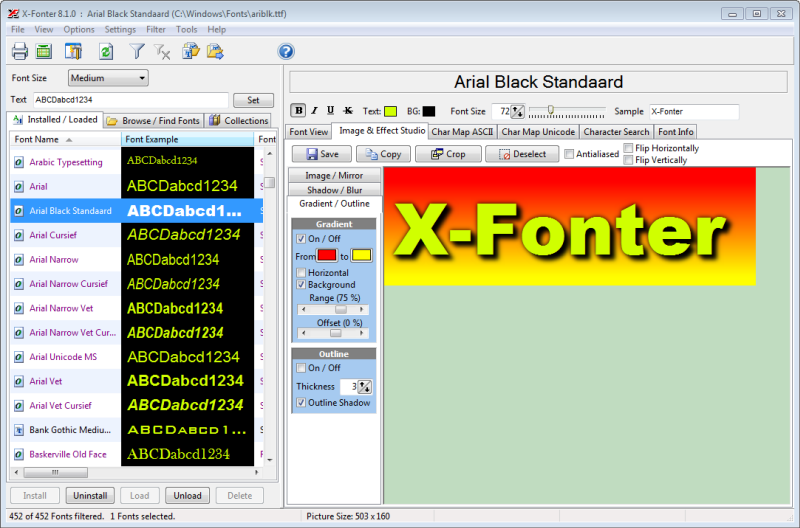
Task: Click the Set text button
Action: tap(253, 100)
